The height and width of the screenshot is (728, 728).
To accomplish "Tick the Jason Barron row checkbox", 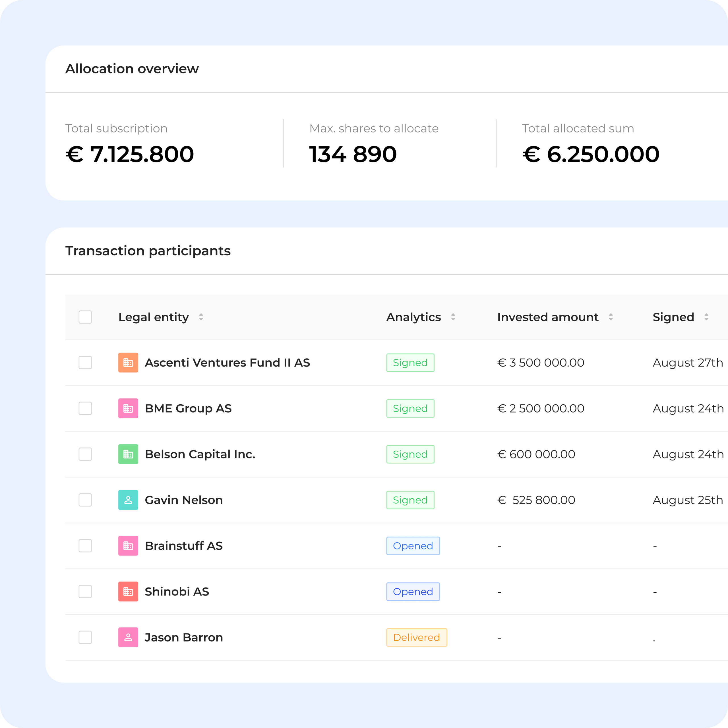I will pyautogui.click(x=85, y=637).
